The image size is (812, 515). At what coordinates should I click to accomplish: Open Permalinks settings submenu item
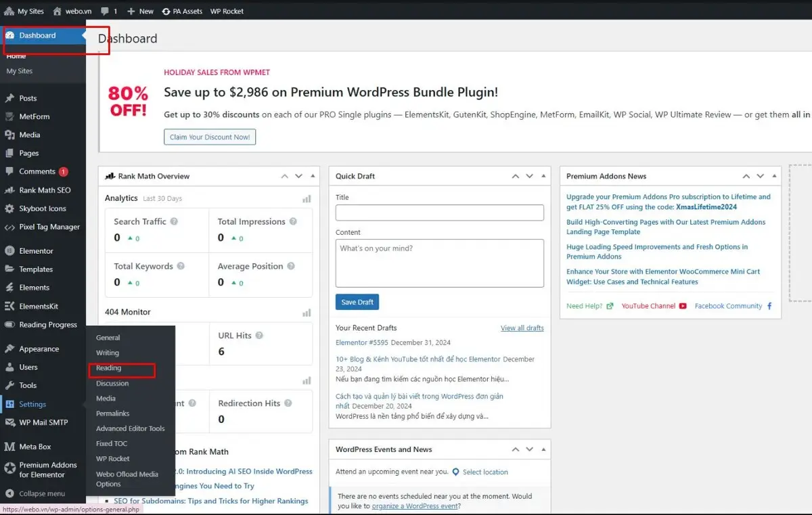pos(113,413)
